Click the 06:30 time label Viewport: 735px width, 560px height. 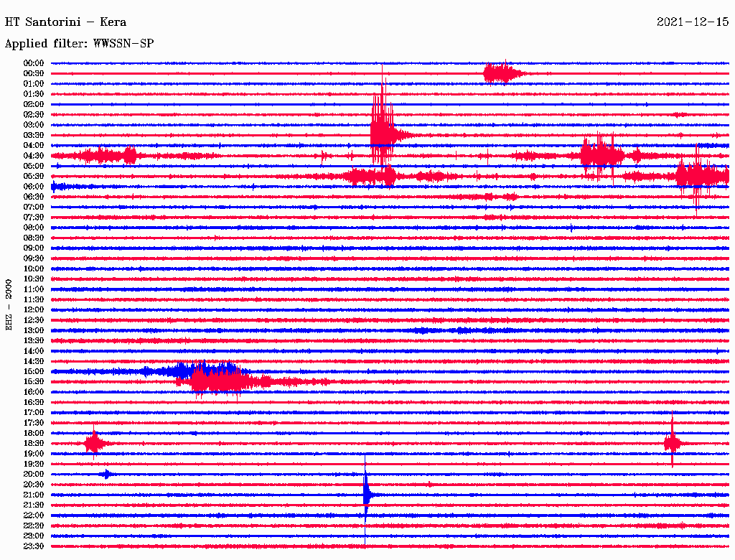[x=34, y=197]
